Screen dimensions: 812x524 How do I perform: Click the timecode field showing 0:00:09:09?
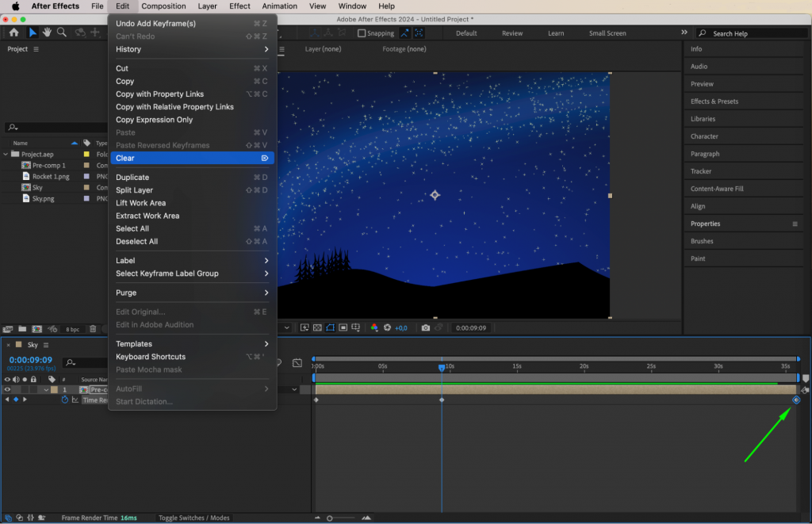click(30, 360)
